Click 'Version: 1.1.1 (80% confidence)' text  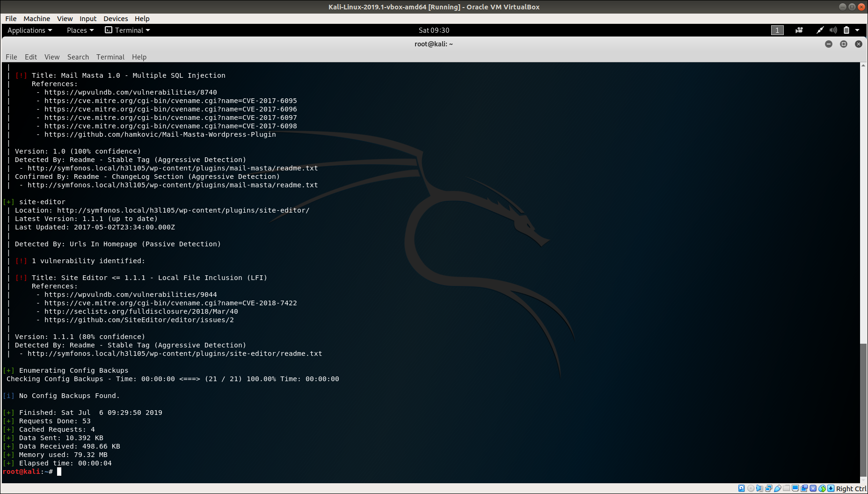coord(80,337)
